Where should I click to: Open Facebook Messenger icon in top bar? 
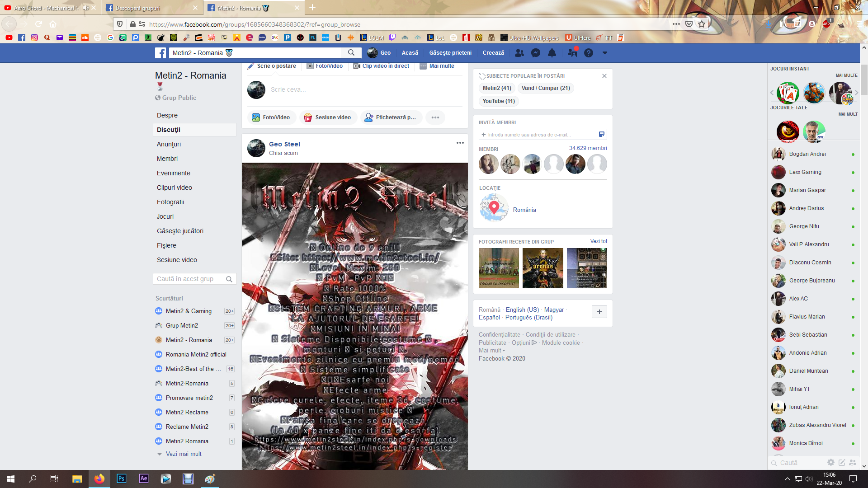pyautogui.click(x=536, y=53)
